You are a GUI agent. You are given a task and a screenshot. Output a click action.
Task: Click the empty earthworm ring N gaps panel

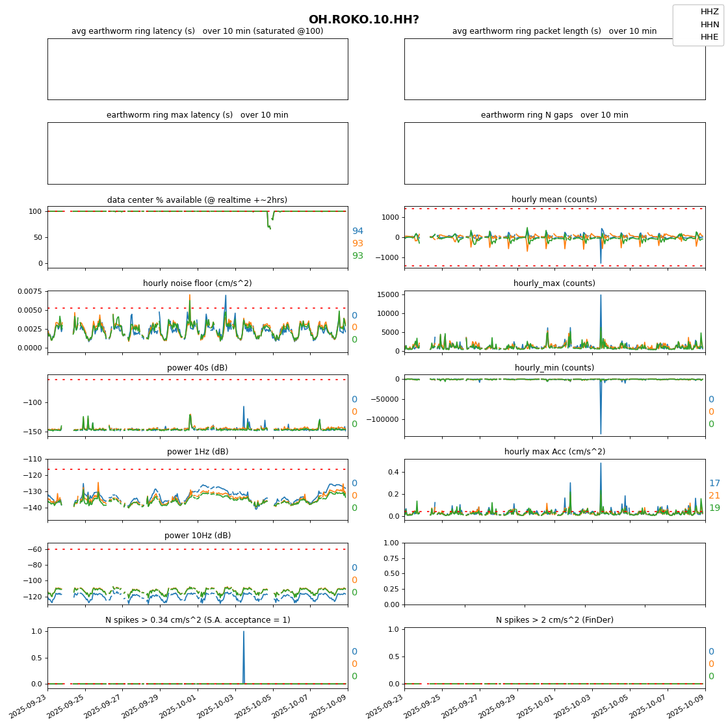coord(554,153)
